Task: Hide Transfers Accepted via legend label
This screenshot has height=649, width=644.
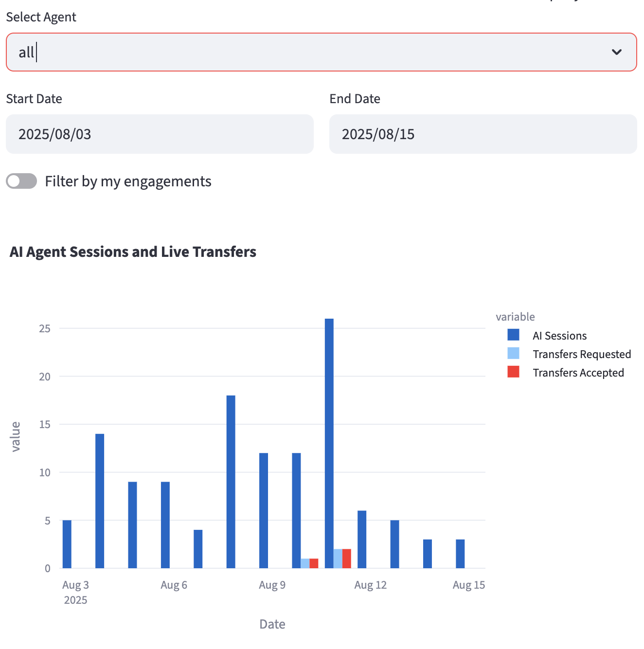Action: pyautogui.click(x=578, y=373)
